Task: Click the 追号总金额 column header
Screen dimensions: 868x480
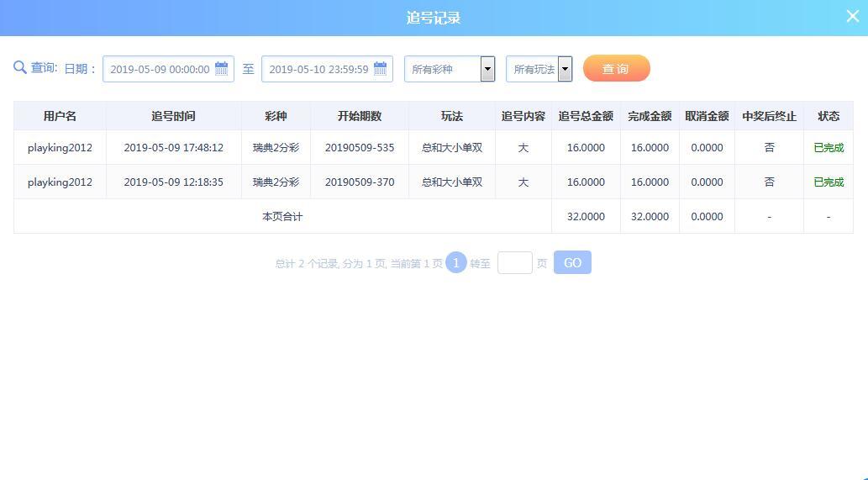Action: (x=586, y=116)
